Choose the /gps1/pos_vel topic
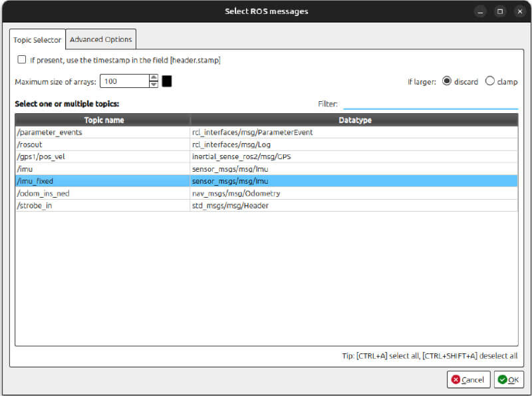Screen dimensions: 532x396 (x=103, y=156)
